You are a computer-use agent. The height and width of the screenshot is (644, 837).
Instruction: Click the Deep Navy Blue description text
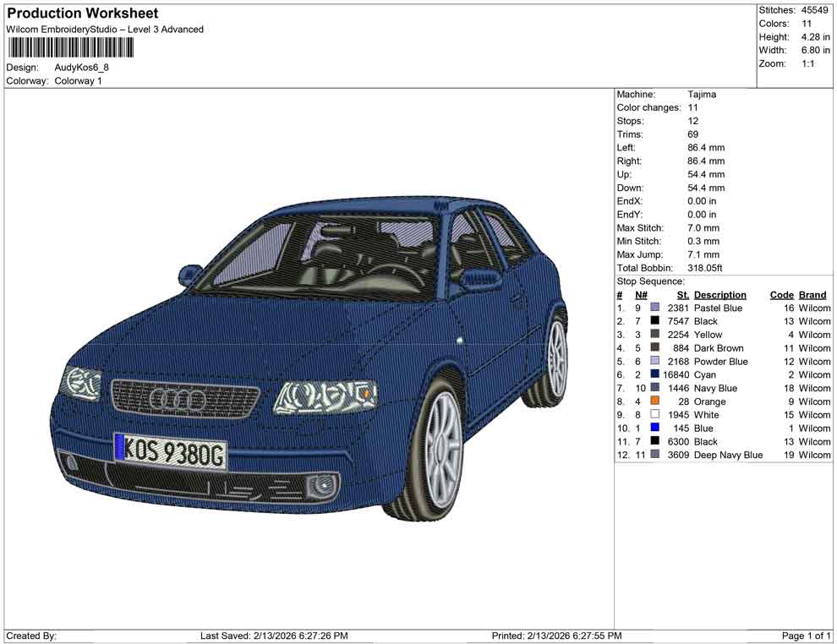tap(728, 455)
